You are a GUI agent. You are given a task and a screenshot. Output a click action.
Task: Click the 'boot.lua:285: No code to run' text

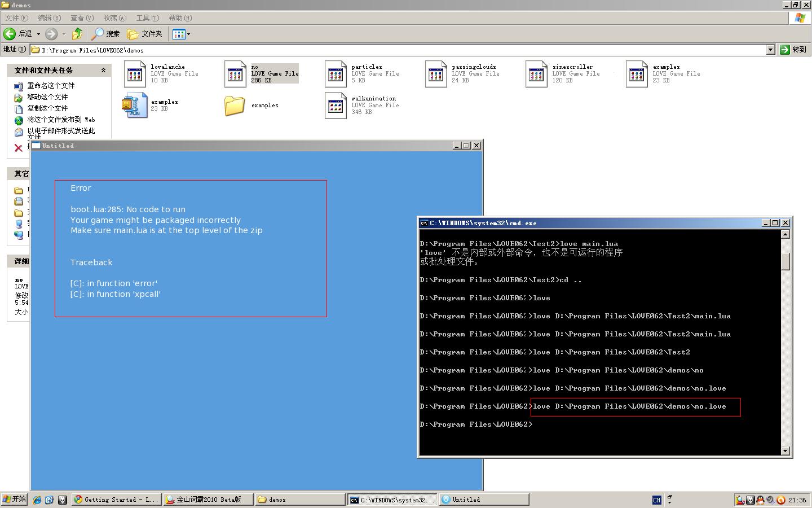coord(128,209)
